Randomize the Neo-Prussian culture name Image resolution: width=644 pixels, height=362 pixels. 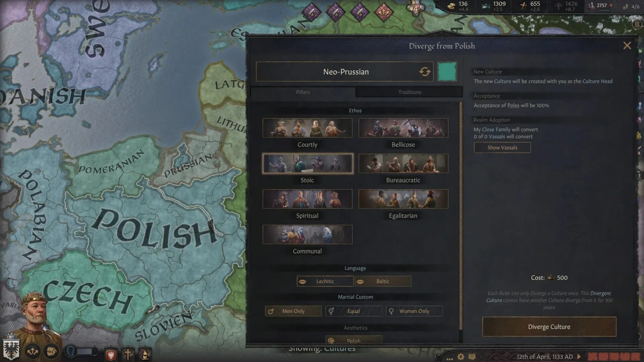click(424, 71)
